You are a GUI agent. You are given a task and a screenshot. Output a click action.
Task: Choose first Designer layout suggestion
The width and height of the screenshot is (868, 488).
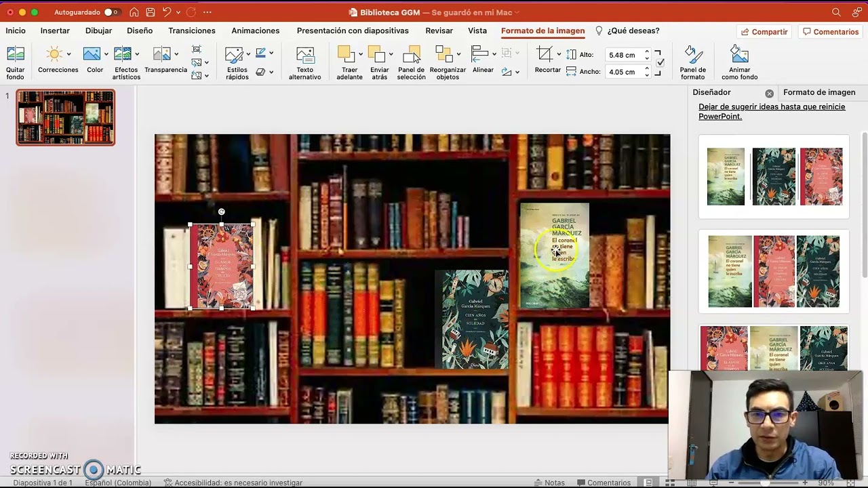(x=774, y=177)
